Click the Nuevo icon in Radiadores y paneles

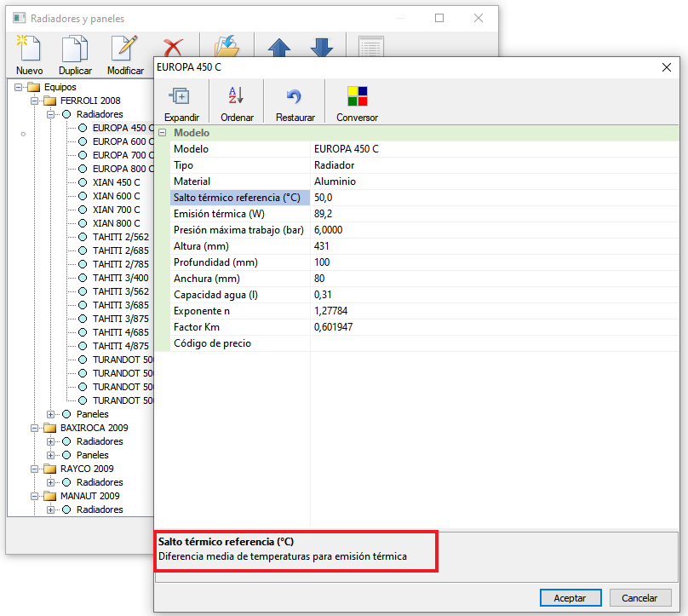pos(29,49)
